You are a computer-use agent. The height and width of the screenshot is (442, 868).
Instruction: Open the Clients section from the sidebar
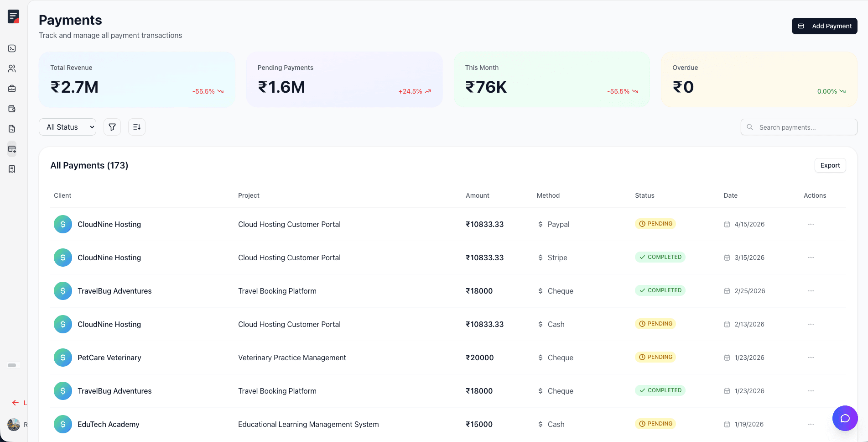[x=12, y=68]
